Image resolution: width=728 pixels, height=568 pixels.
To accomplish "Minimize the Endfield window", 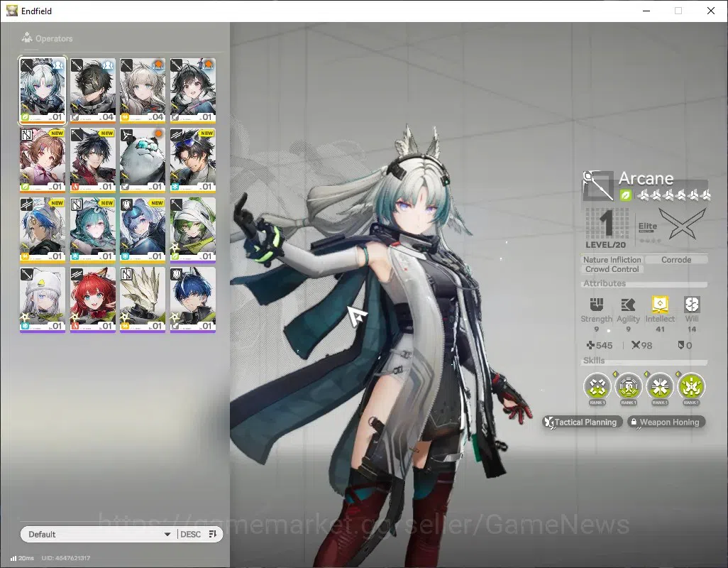I will coord(646,11).
